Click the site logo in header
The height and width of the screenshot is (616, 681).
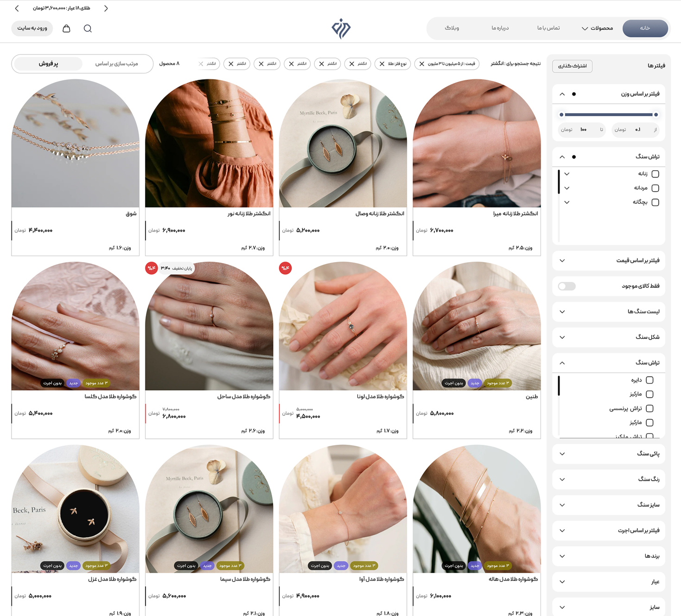pyautogui.click(x=341, y=28)
